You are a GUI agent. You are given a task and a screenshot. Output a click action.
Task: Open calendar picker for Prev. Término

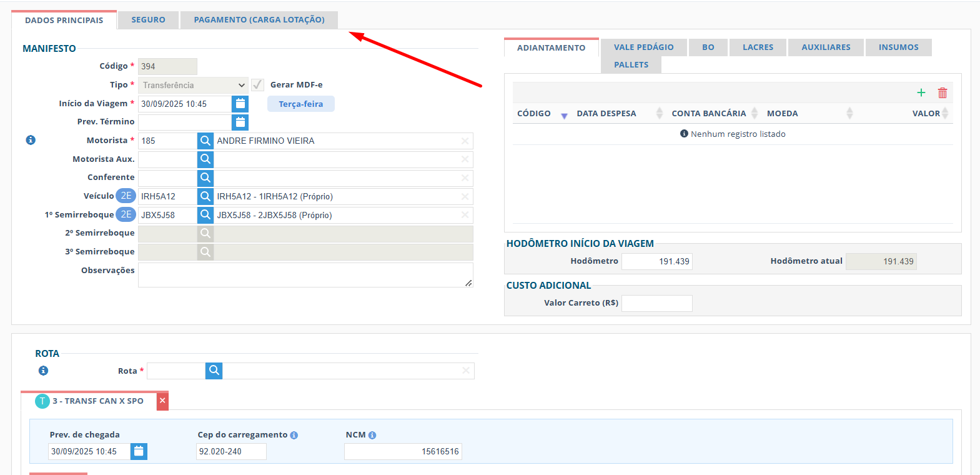(x=240, y=122)
